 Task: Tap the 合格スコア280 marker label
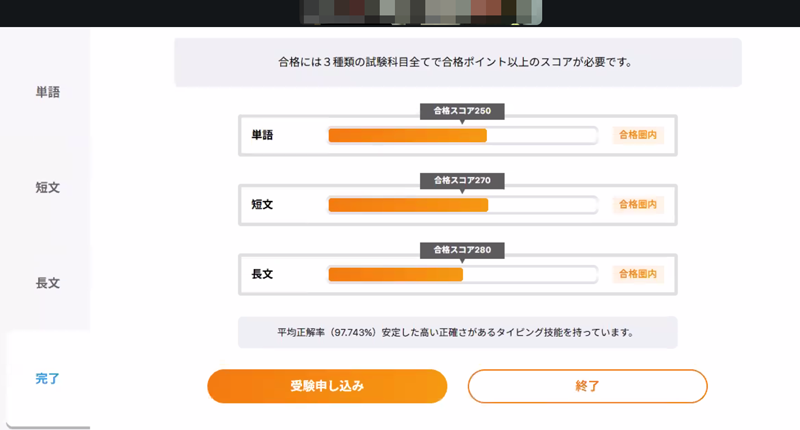coord(462,249)
